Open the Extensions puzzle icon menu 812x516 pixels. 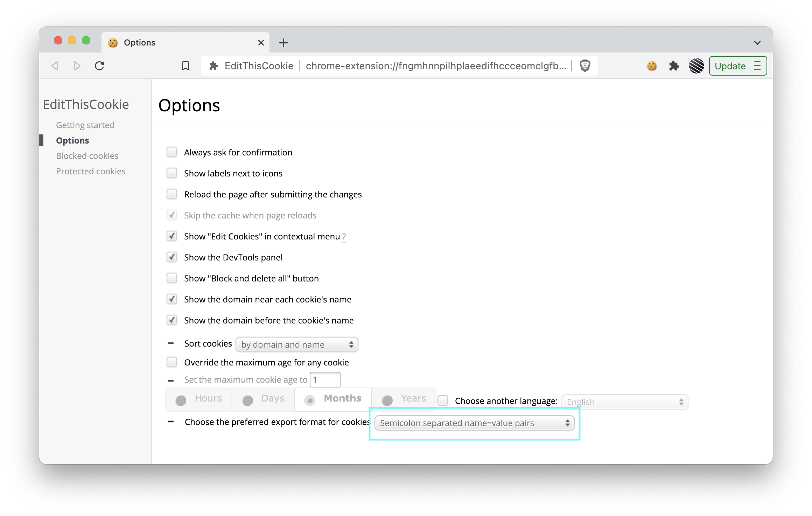[x=674, y=66]
